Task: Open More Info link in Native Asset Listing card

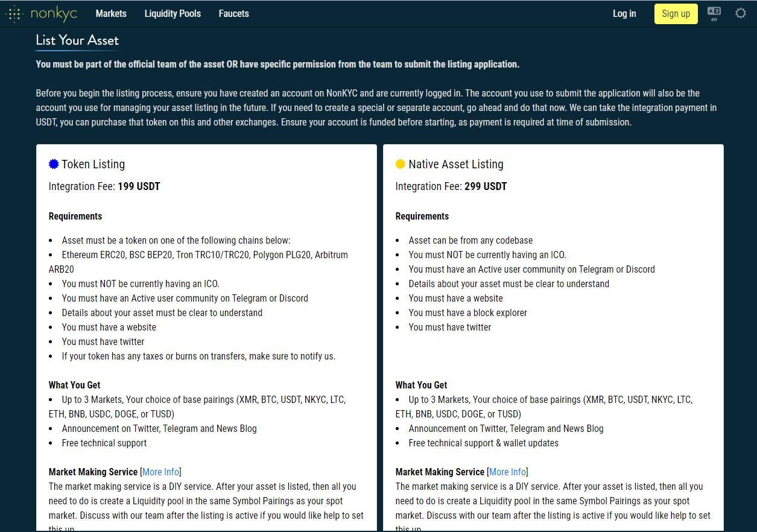Action: [508, 472]
